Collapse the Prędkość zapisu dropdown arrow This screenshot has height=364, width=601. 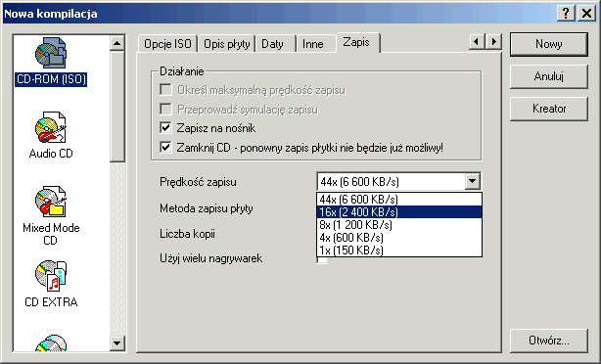(x=473, y=181)
